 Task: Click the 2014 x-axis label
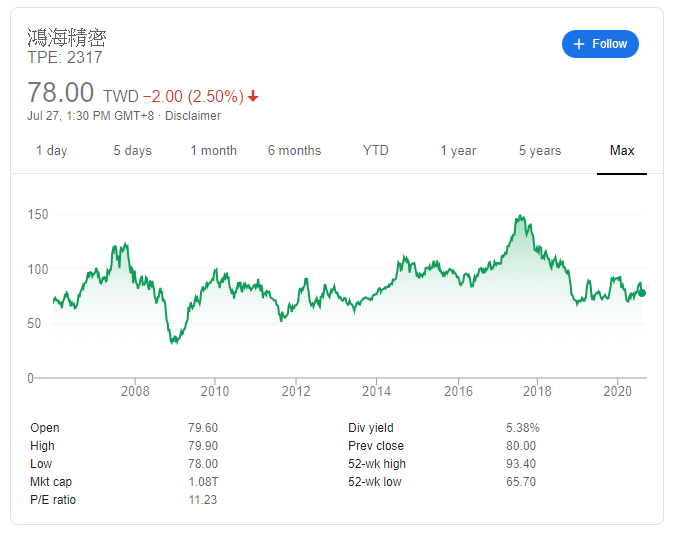(376, 391)
